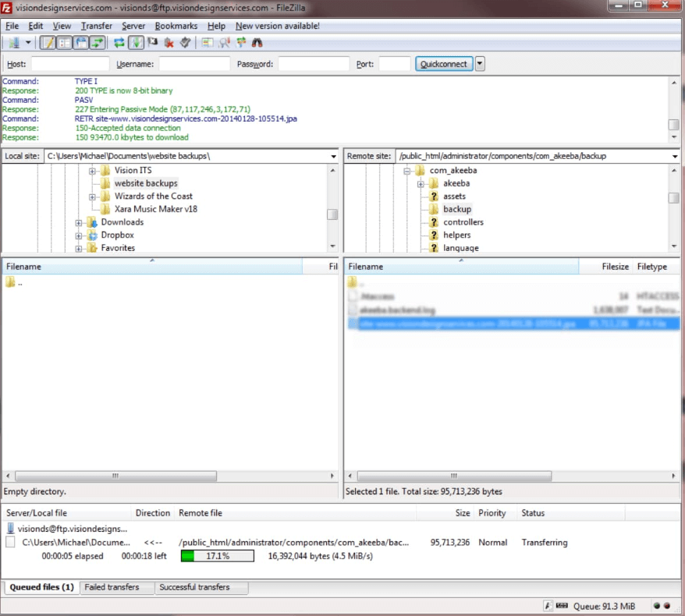Click the encryption info status bar icon

point(548,606)
